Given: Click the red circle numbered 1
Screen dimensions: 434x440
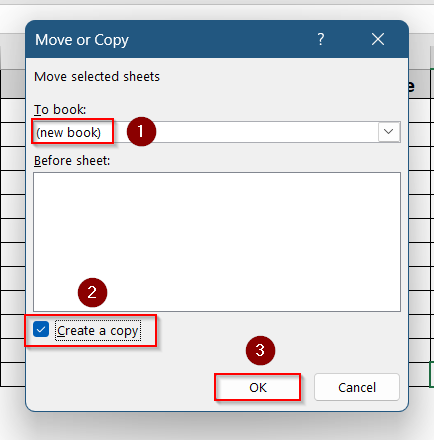Looking at the screenshot, I should (x=141, y=131).
